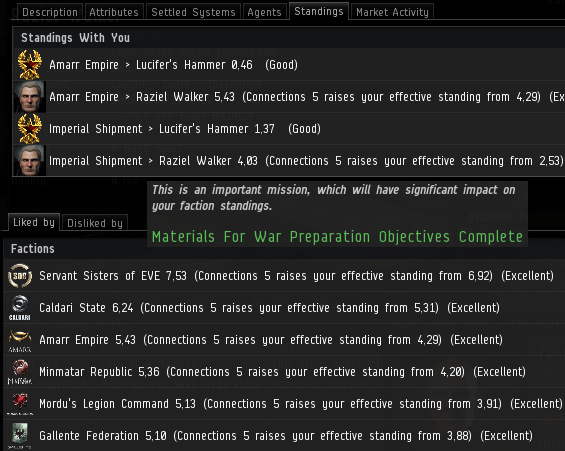Click 'Materials For War Preparation Objectives Complete' text

pyautogui.click(x=337, y=237)
